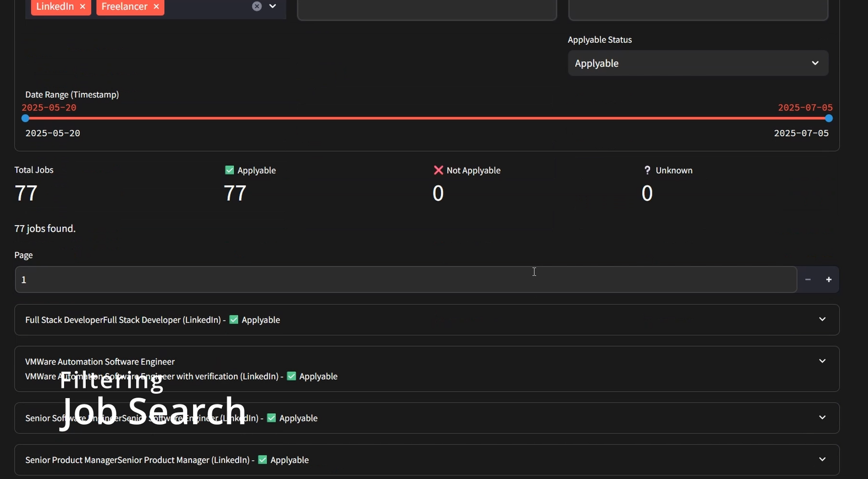868x479 pixels.
Task: Click the date range slider start handle
Action: pyautogui.click(x=25, y=118)
